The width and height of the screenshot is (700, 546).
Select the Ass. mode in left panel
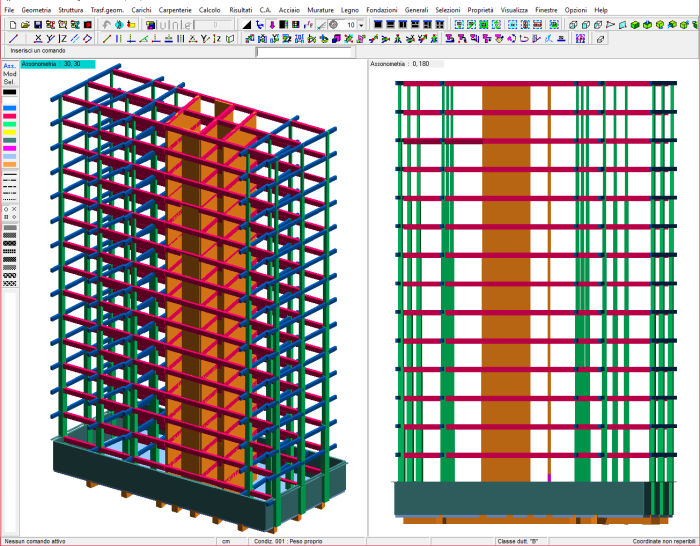pos(9,66)
